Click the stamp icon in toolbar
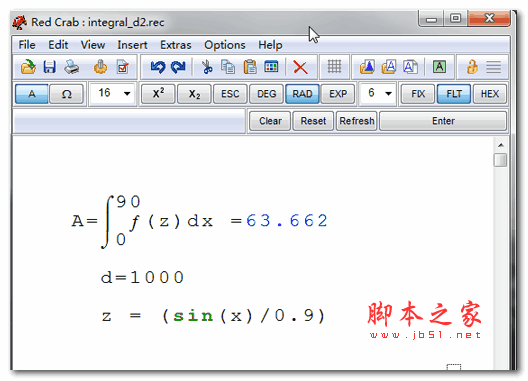Viewport: 528px width, 381px height. (100, 67)
